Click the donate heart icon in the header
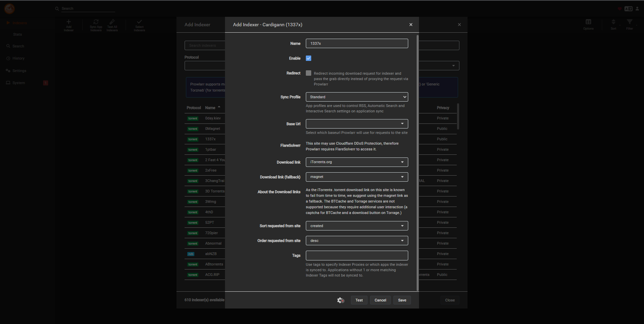This screenshot has height=324, width=644. [619, 9]
